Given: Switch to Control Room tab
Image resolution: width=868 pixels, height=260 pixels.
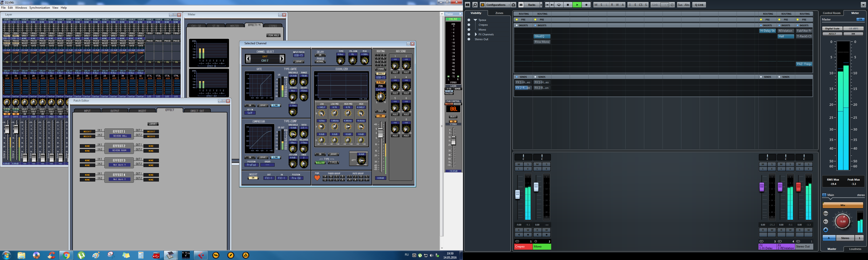Looking at the screenshot, I should 831,13.
